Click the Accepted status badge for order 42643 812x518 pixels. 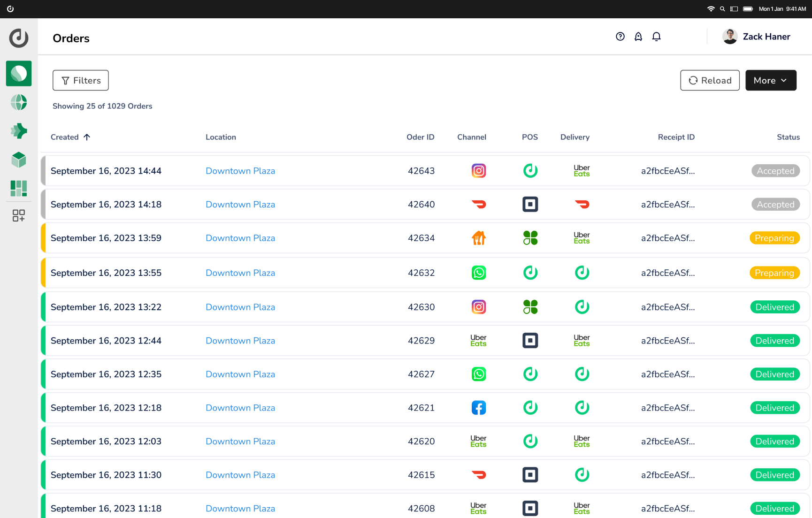[775, 171]
